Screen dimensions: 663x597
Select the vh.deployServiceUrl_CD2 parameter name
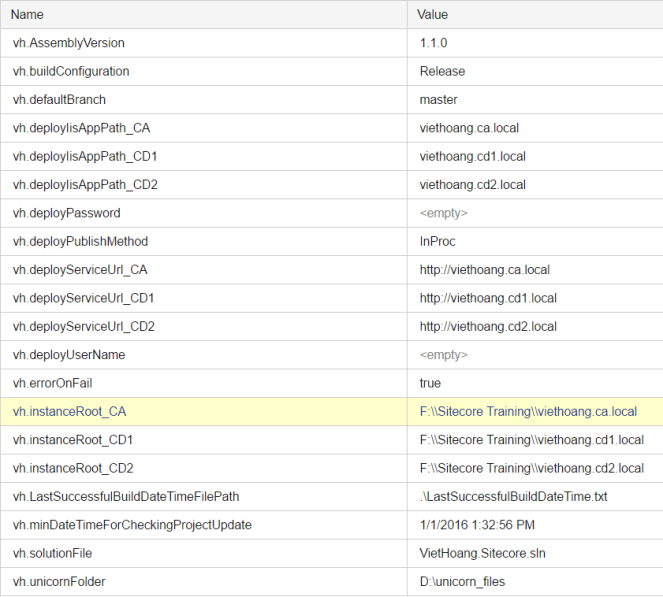coord(84,327)
